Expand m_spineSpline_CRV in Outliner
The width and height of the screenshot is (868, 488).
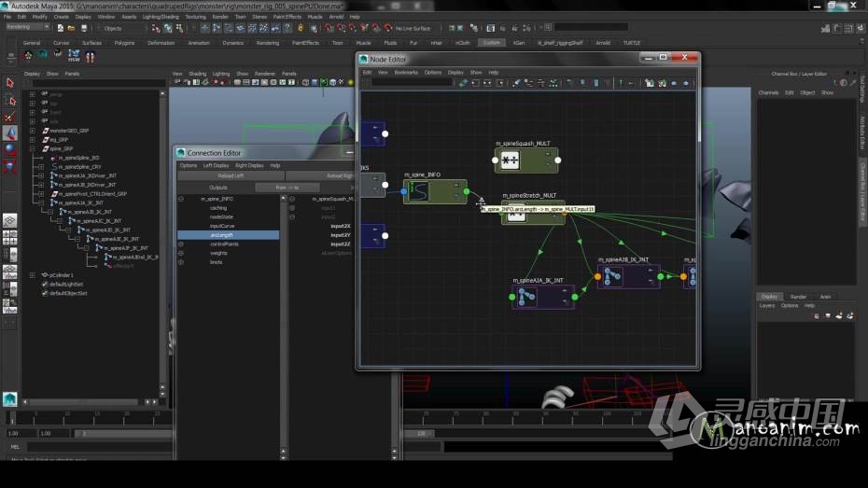click(41, 166)
